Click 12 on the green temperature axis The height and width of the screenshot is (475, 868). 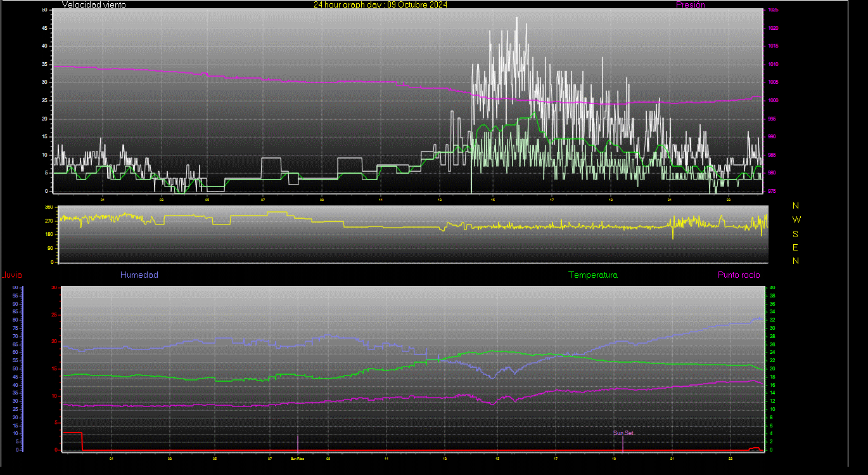coord(771,401)
